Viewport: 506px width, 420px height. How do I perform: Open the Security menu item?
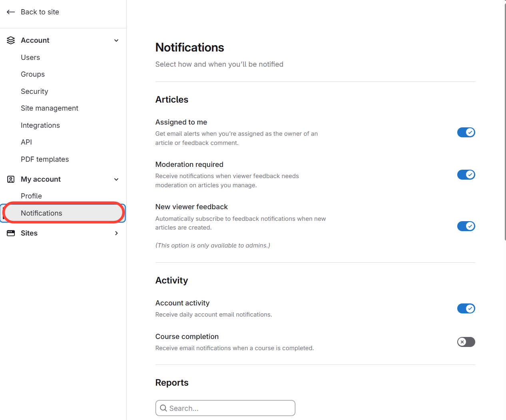34,91
